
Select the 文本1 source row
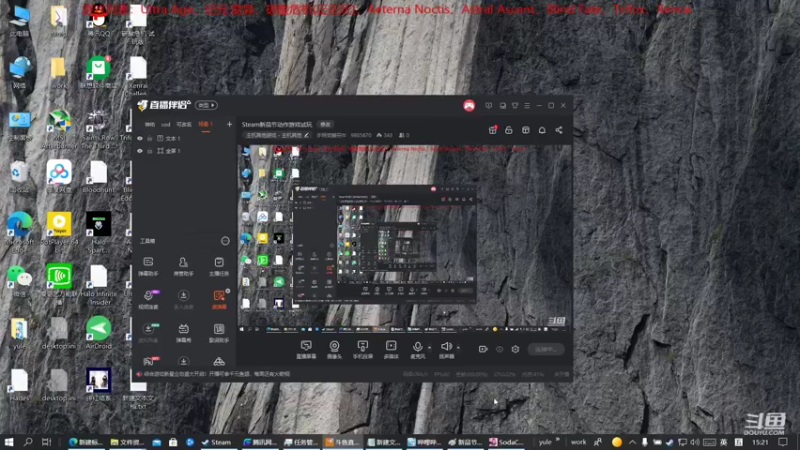point(184,138)
